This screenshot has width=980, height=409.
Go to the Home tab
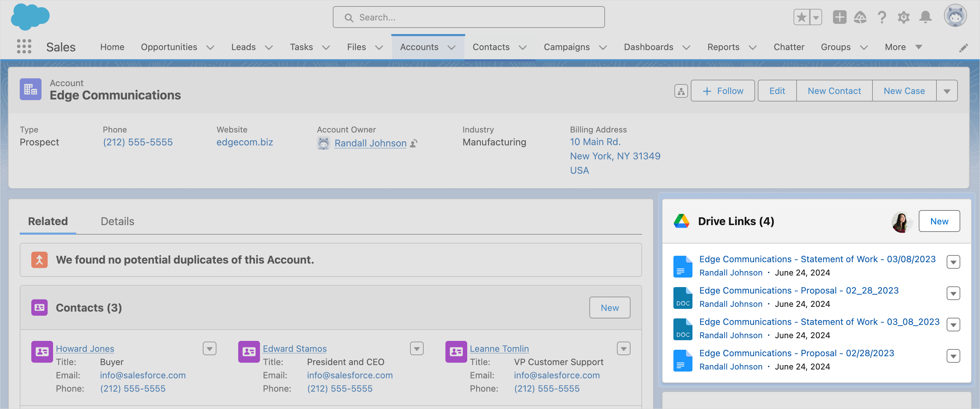pyautogui.click(x=112, y=47)
